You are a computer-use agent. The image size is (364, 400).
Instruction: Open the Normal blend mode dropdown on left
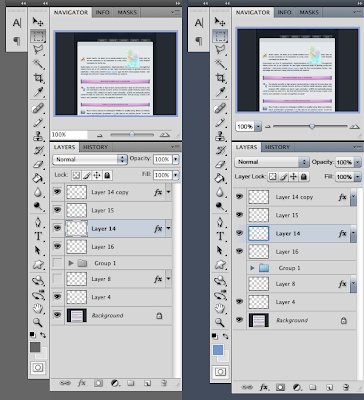[x=90, y=160]
